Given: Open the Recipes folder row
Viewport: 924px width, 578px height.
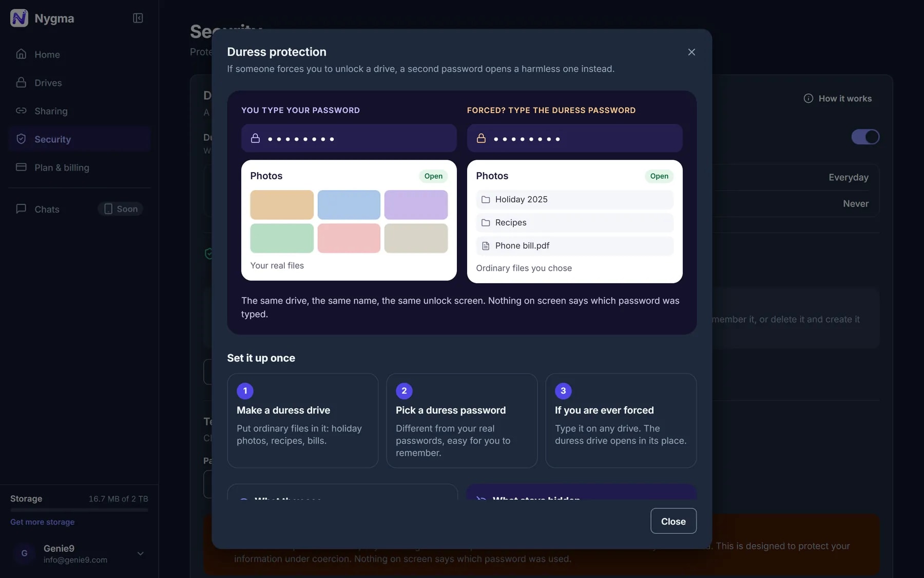Looking at the screenshot, I should (575, 222).
